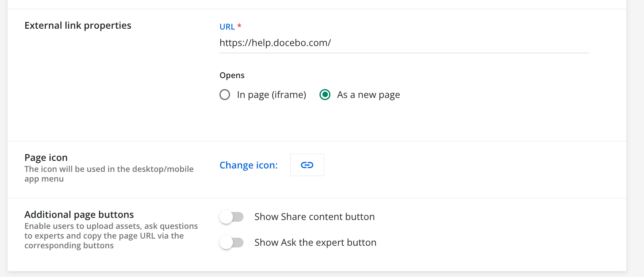
Task: Click the blue URL field label
Action: [x=227, y=27]
